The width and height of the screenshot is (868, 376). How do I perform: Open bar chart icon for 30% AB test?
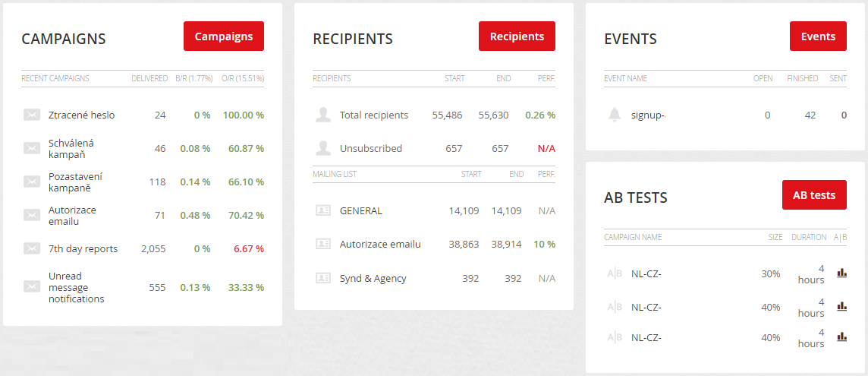click(x=842, y=272)
